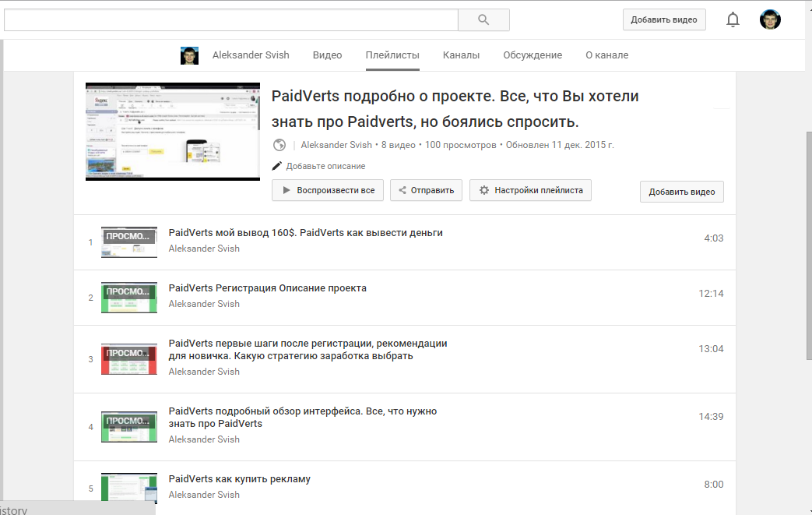Open notifications bell
The width and height of the screenshot is (812, 515).
(733, 19)
